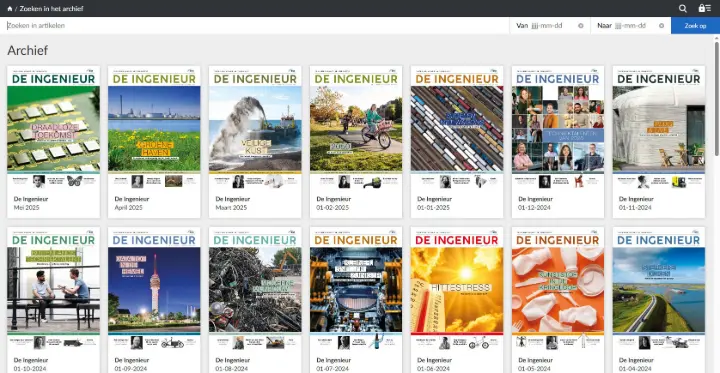Click the home icon in breadcrumb
The height and width of the screenshot is (373, 720).
click(x=10, y=8)
